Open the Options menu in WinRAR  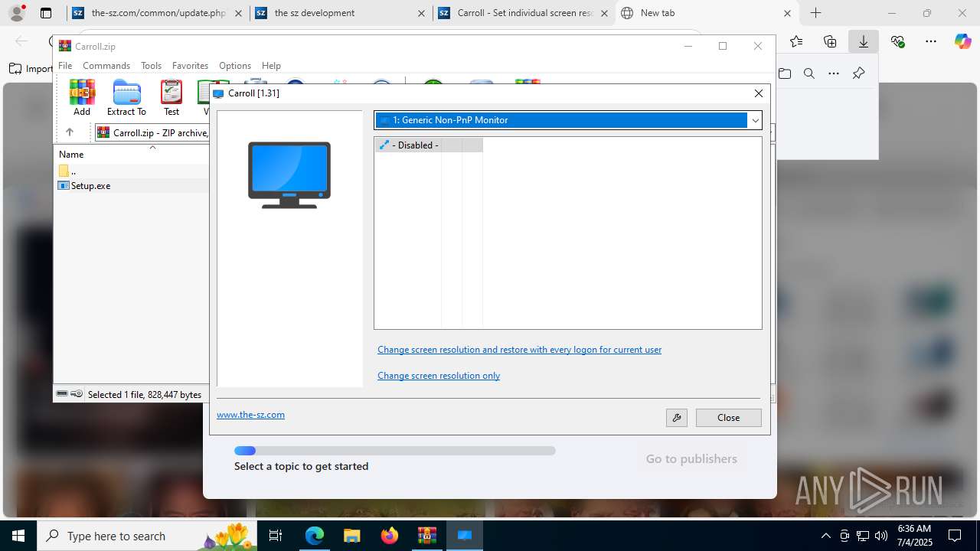(x=235, y=66)
